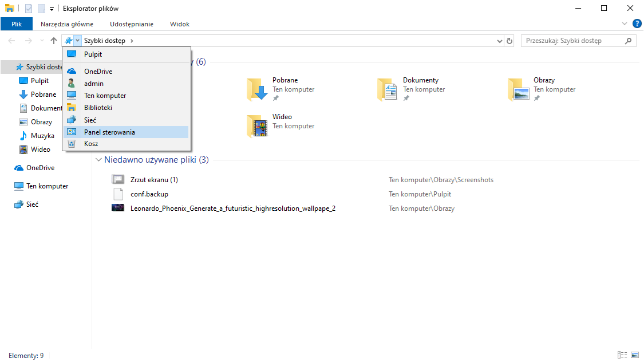Choose Kosz in the location dropdown
This screenshot has height=362, width=644.
point(90,144)
